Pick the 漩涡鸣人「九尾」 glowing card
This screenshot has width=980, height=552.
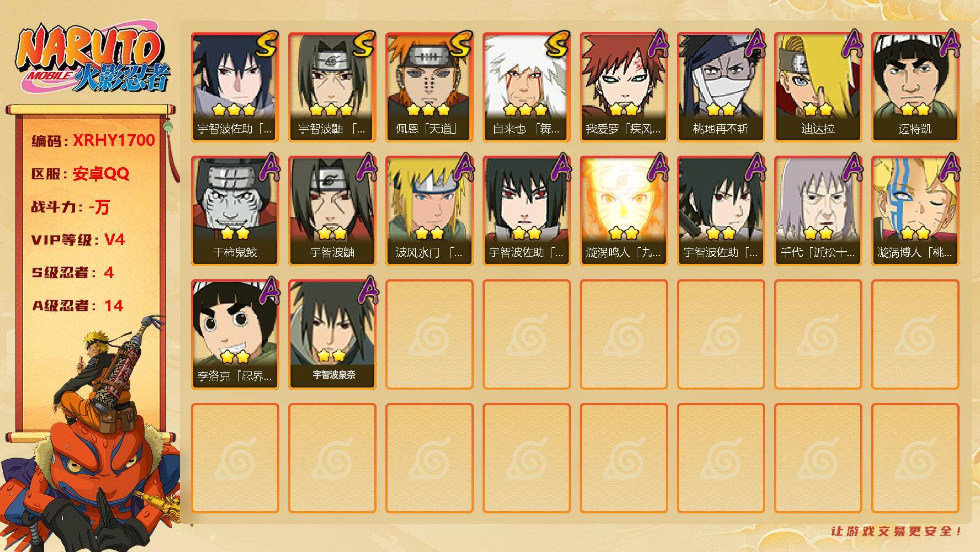point(623,210)
